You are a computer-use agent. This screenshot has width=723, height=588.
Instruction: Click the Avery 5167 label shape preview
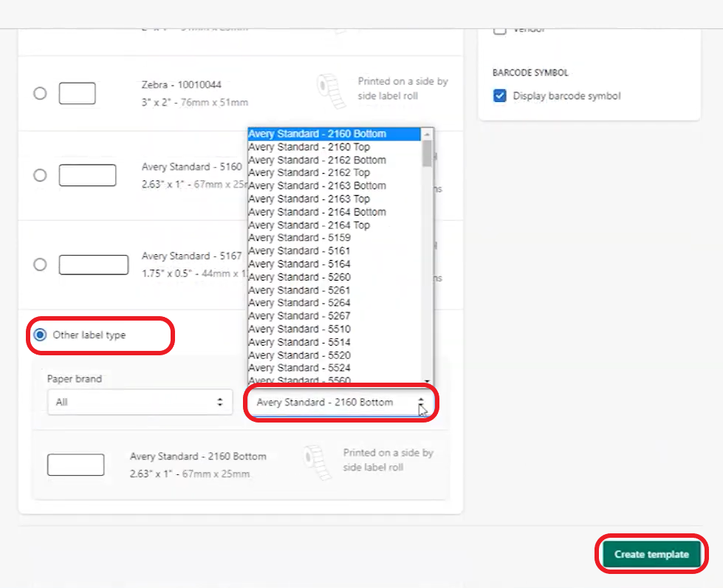(93, 264)
